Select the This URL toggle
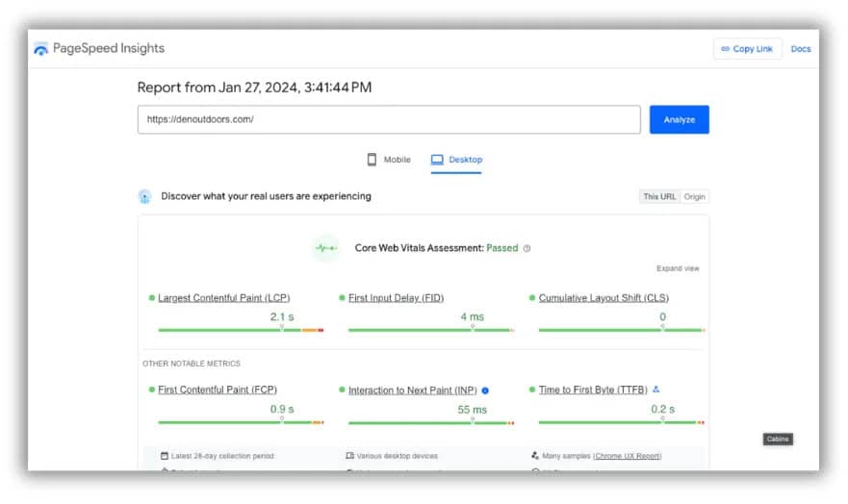The image size is (848, 504). click(659, 196)
